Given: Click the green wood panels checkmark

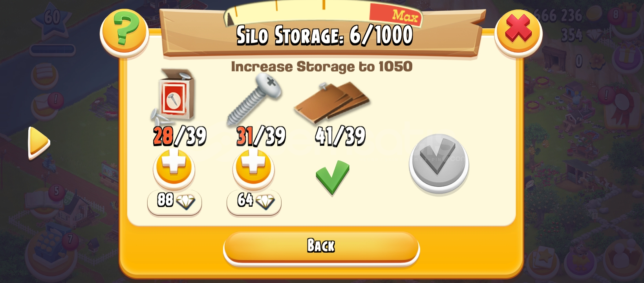Looking at the screenshot, I should pyautogui.click(x=332, y=177).
